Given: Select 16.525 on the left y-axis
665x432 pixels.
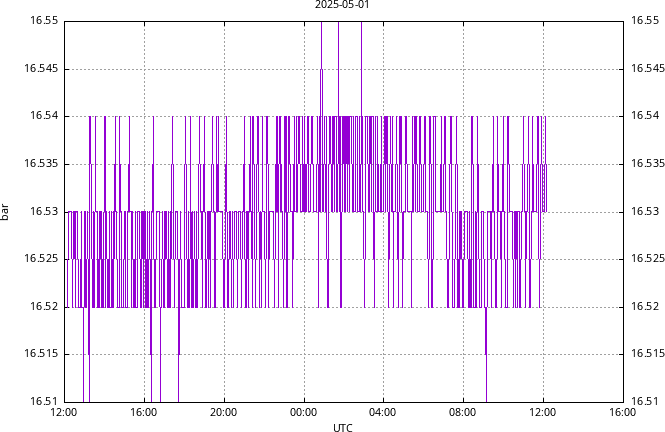Looking at the screenshot, I should tap(41, 259).
